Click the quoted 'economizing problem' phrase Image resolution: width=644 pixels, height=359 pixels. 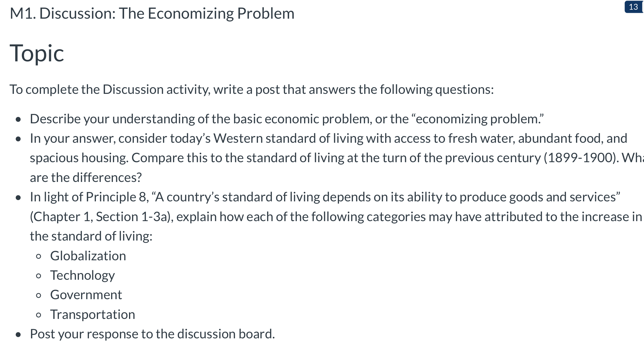(478, 119)
